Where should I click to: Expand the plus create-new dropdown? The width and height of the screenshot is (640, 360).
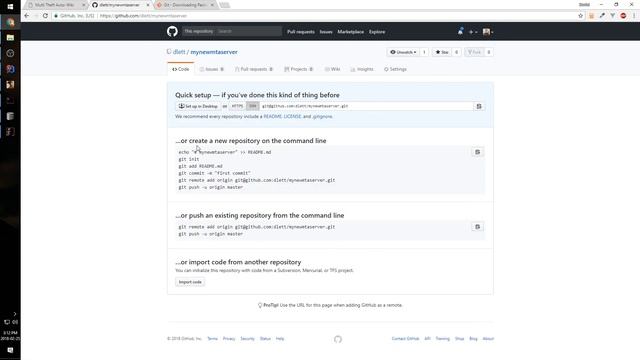[x=473, y=32]
